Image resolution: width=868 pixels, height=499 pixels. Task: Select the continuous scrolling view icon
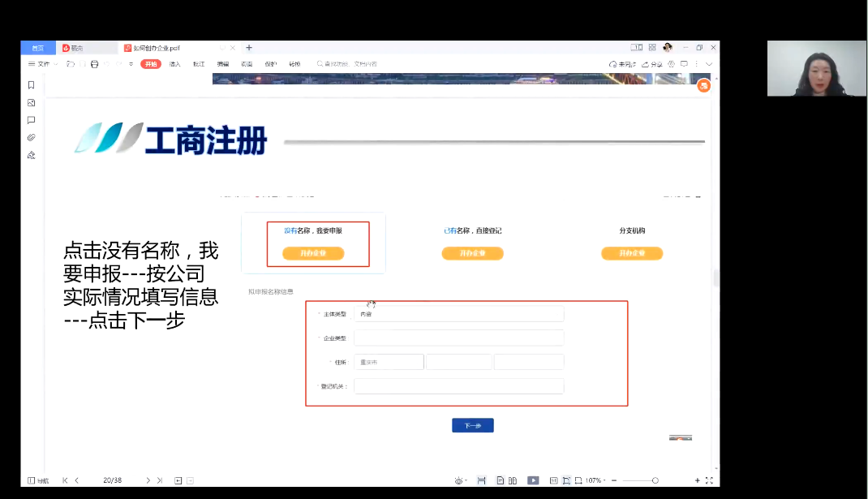click(482, 480)
